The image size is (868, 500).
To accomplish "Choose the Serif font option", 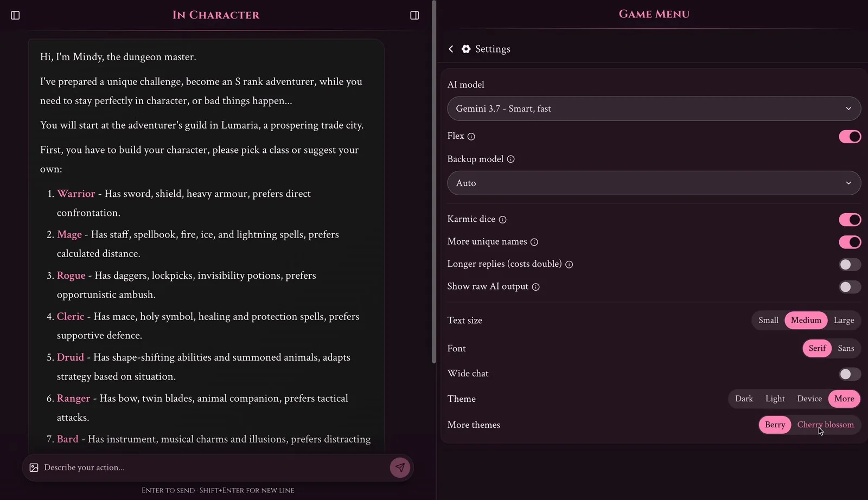I will click(x=817, y=348).
